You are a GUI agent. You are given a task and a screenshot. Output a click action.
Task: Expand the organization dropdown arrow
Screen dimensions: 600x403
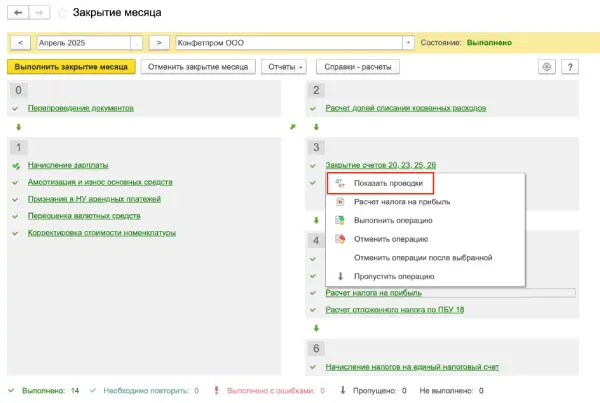pos(408,43)
